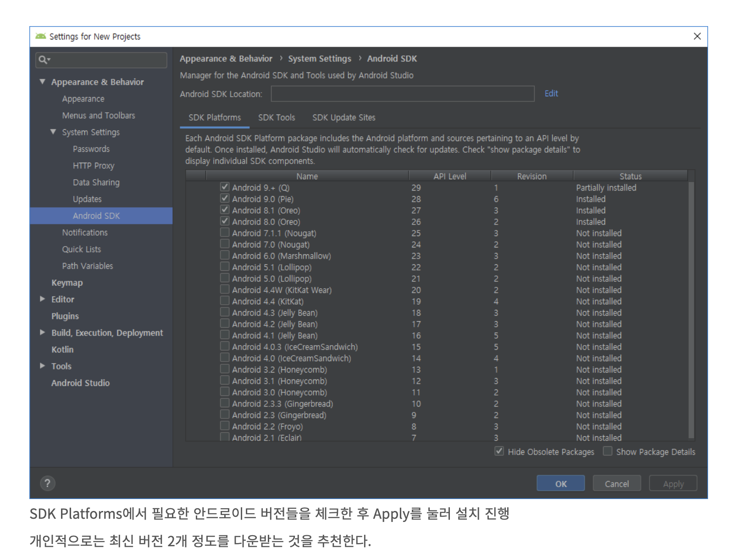731x560 pixels.
Task: Sort by the API Level column header
Action: 449,176
